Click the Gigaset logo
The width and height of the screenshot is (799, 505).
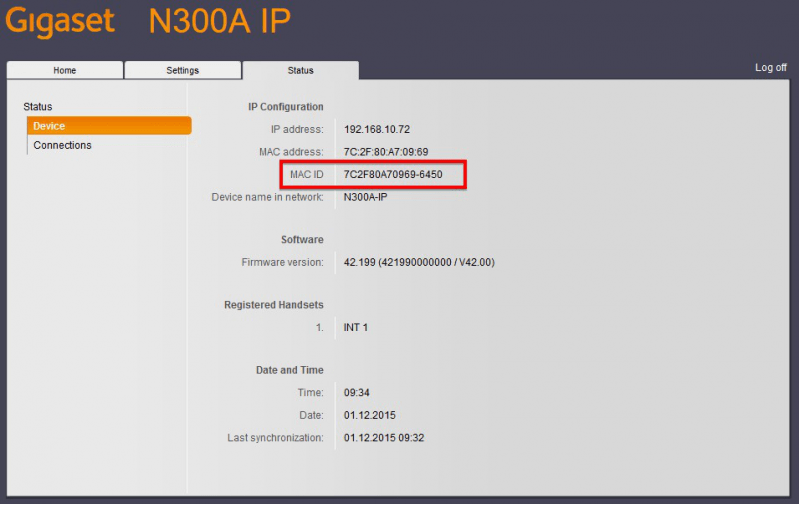pyautogui.click(x=60, y=21)
